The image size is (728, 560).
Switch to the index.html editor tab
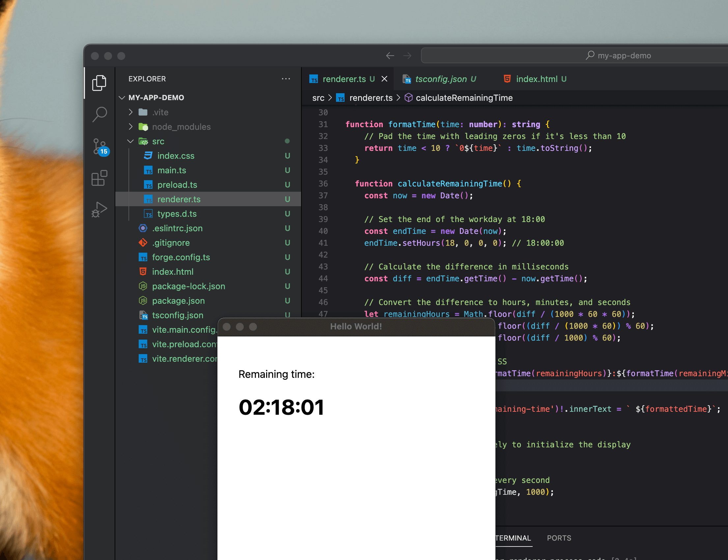click(x=536, y=79)
